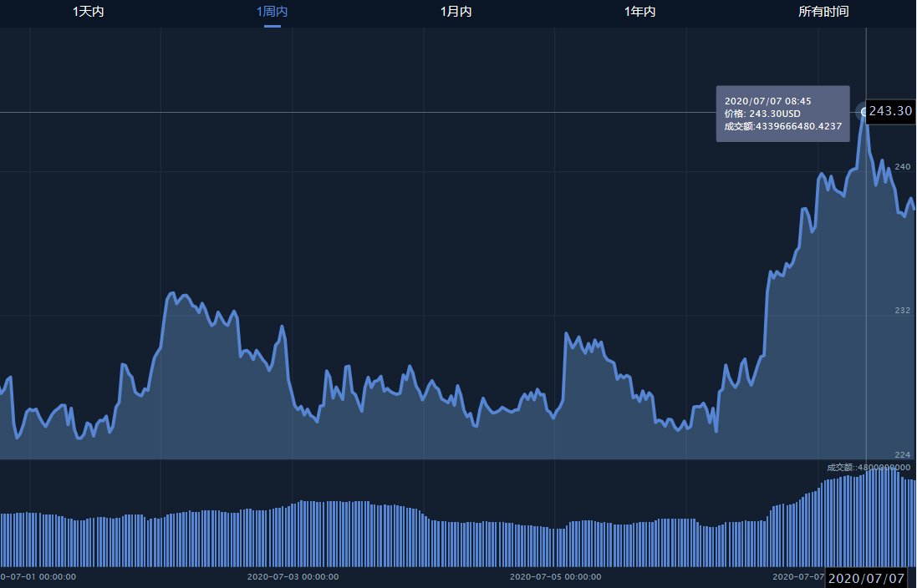Click the 价格: 243.30USD tooltip line
917x588 pixels.
[762, 114]
